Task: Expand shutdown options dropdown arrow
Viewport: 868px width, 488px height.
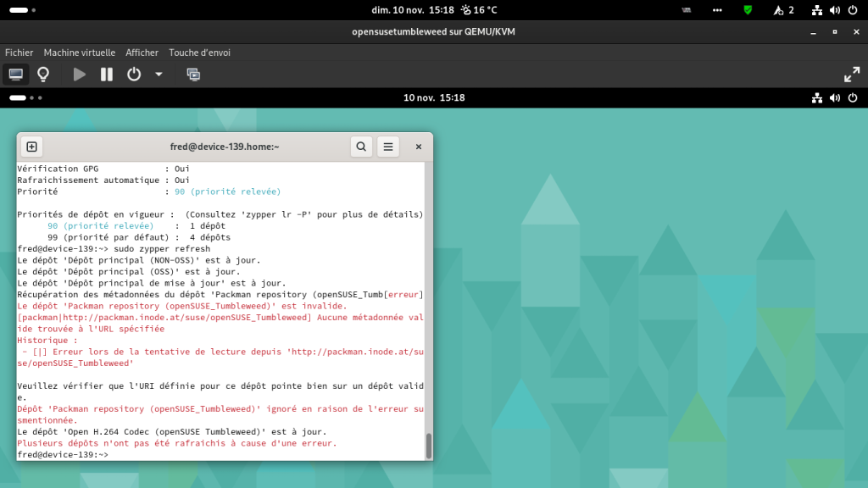Action: (159, 75)
